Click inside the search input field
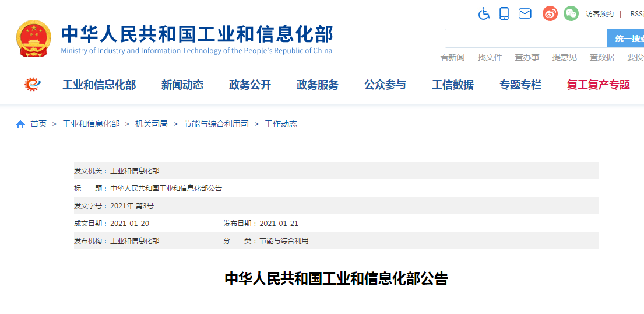The image size is (644, 314). pos(526,39)
